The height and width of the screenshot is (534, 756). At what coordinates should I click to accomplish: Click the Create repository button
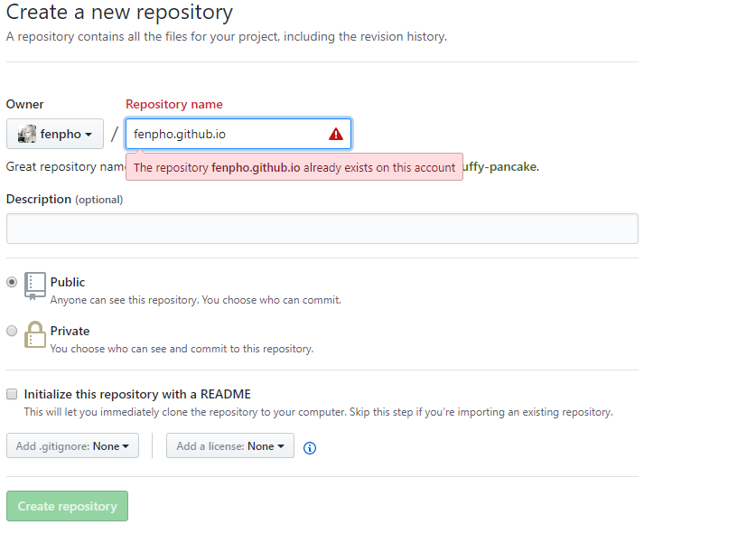pos(67,506)
